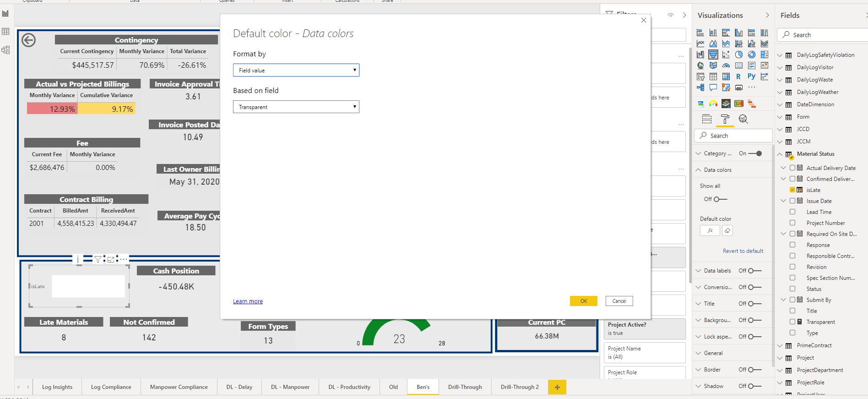Pick the donut chart visualization
868x399 pixels.
coord(752,55)
